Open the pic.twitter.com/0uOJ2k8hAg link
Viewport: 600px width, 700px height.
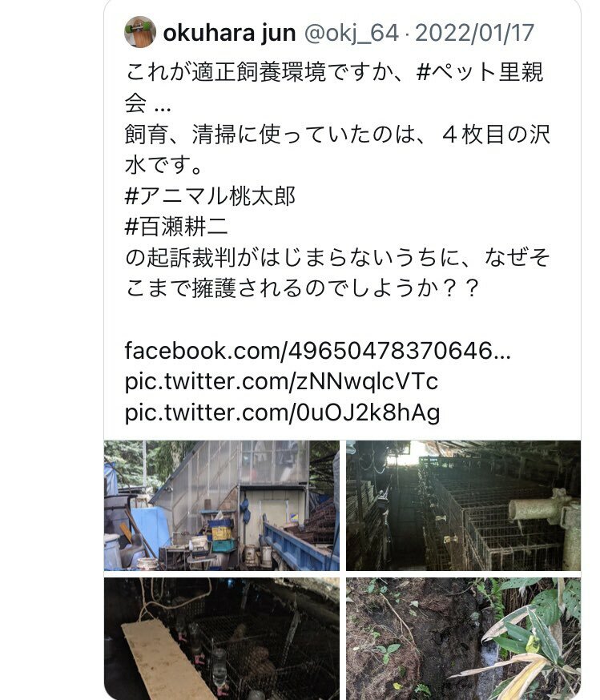pyautogui.click(x=282, y=412)
